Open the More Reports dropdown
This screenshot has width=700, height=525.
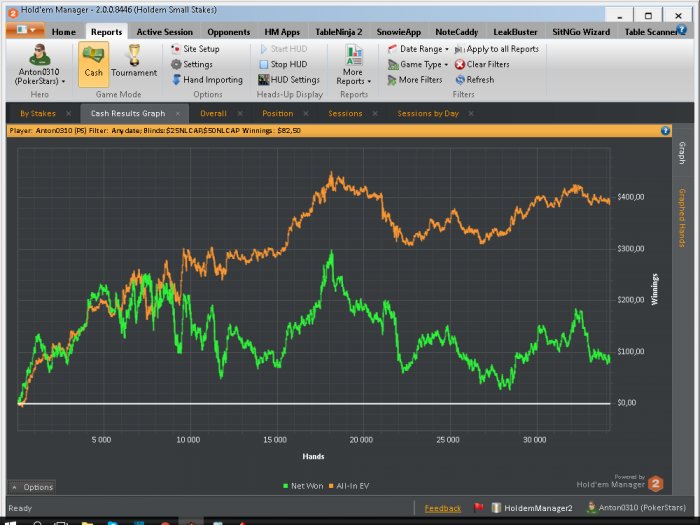(354, 65)
